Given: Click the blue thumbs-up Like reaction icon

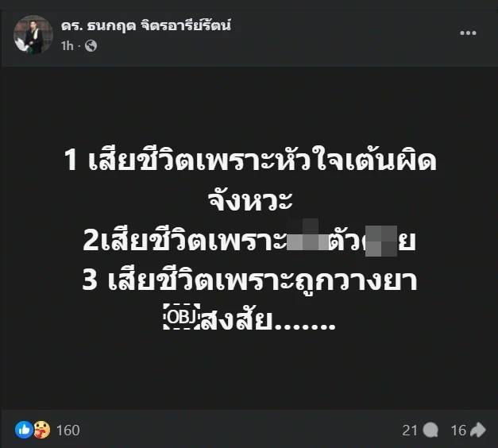Looking at the screenshot, I should tap(24, 430).
